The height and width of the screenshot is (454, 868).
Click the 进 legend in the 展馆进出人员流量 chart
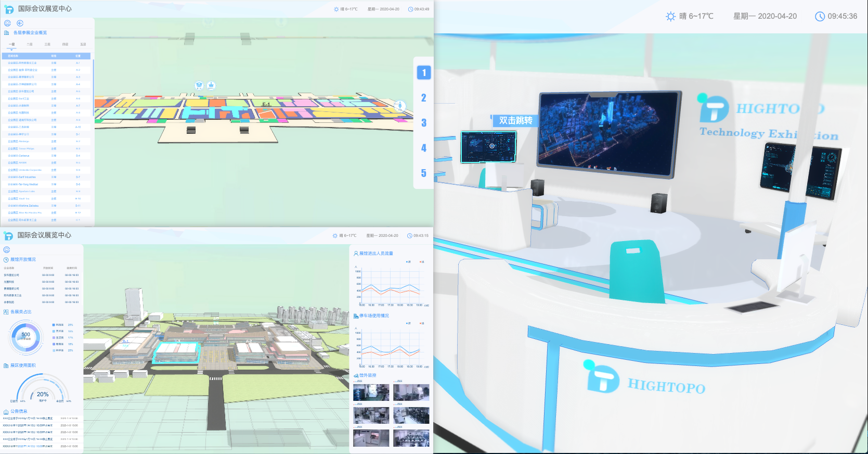click(408, 262)
